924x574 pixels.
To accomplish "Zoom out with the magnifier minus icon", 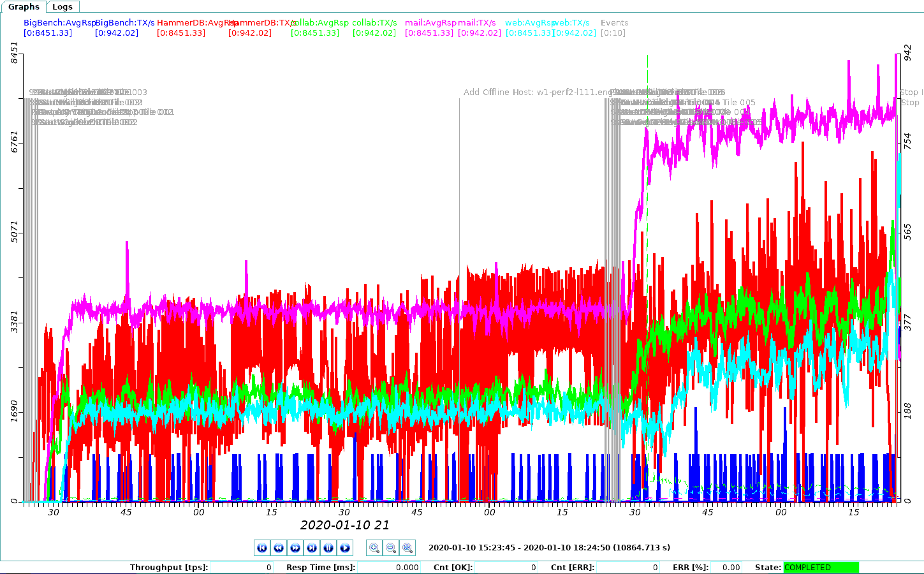I will point(391,547).
